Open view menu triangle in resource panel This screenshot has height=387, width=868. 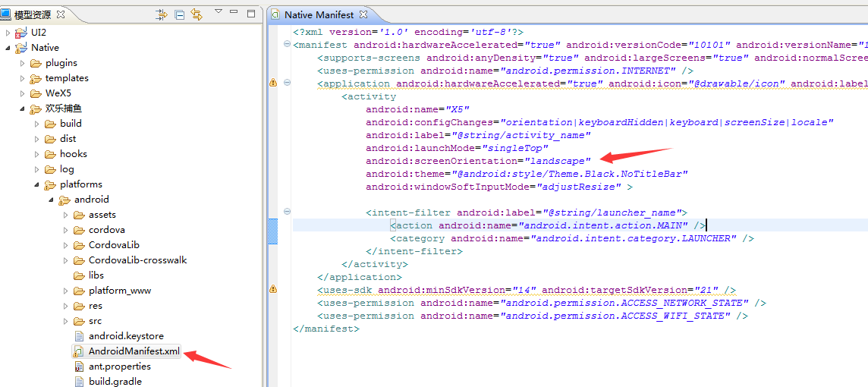[219, 12]
